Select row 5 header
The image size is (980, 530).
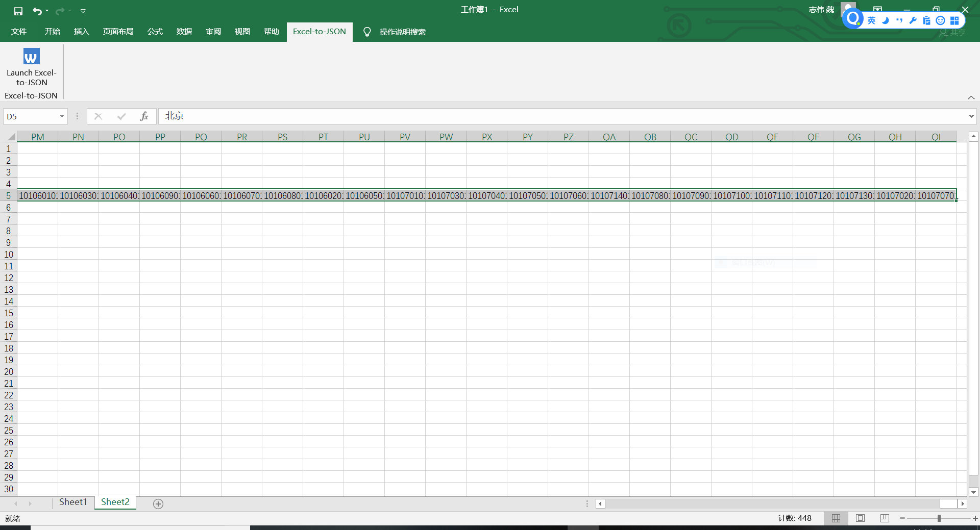tap(8, 196)
